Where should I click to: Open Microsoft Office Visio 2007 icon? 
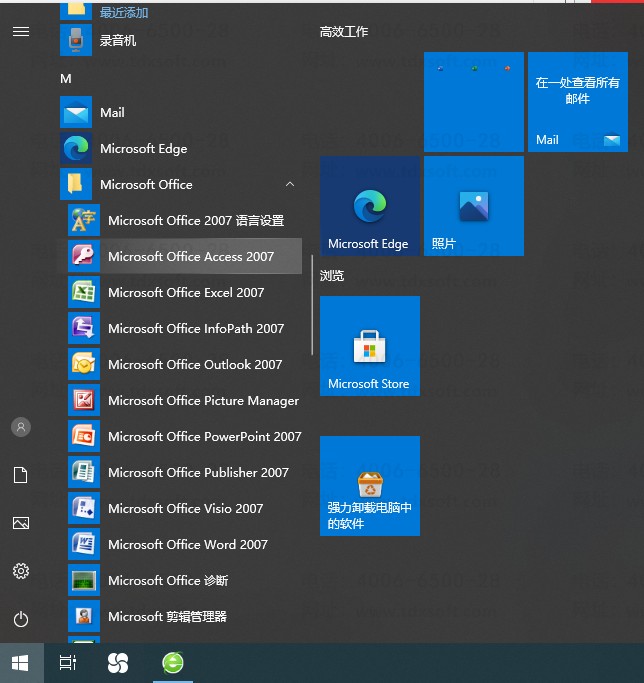click(83, 508)
